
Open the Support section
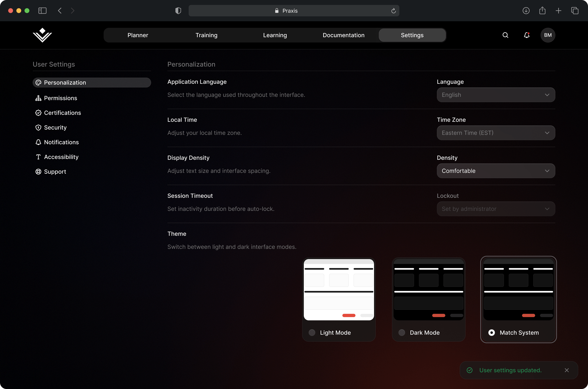[55, 171]
